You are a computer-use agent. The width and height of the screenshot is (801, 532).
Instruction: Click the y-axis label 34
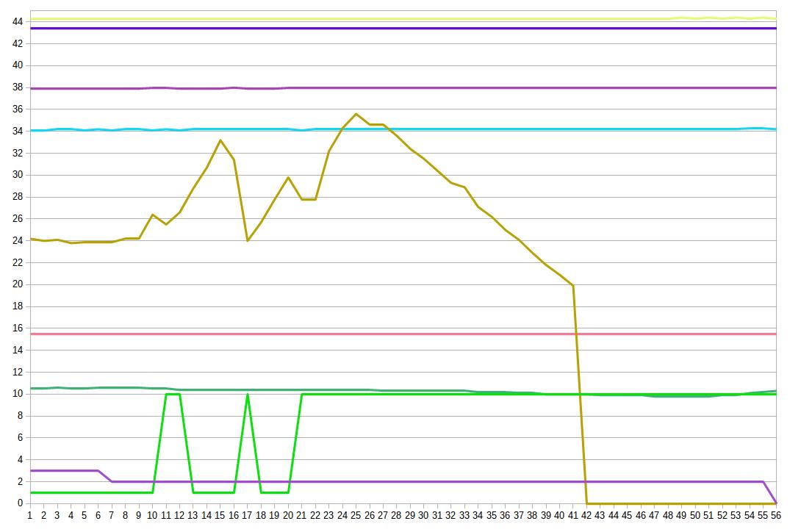(x=18, y=132)
